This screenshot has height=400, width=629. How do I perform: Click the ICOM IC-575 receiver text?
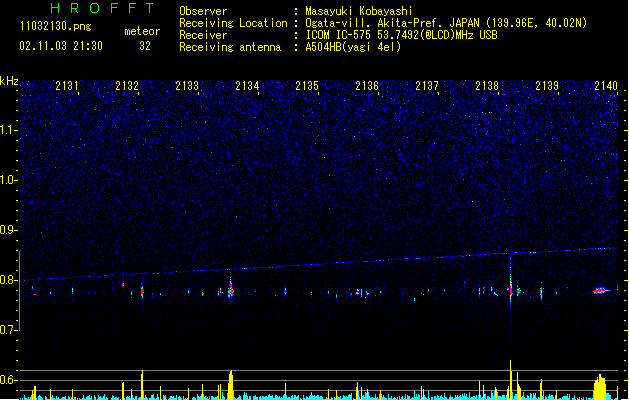[x=401, y=35]
